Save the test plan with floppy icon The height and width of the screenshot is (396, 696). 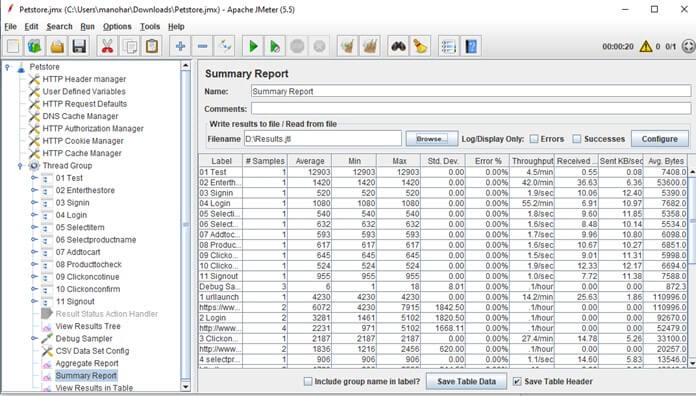tap(79, 46)
